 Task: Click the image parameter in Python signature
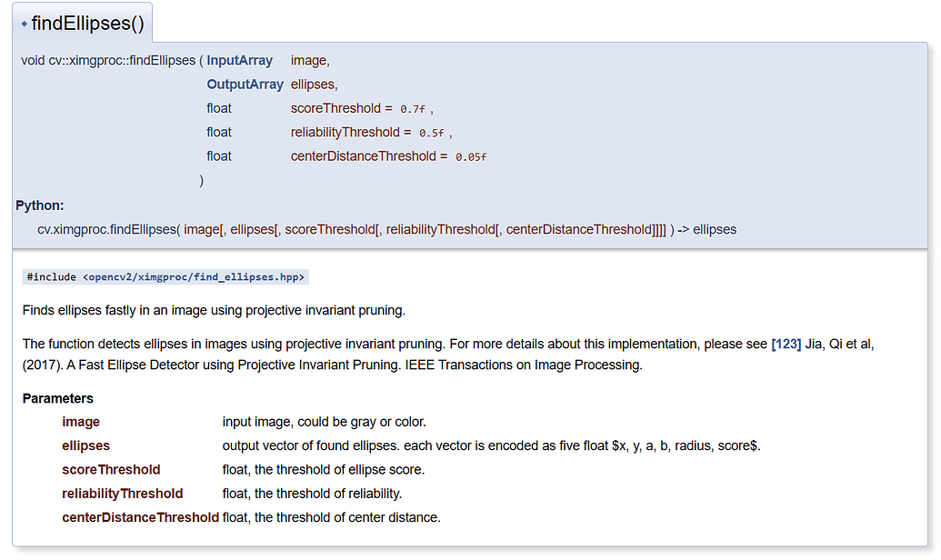click(x=204, y=229)
